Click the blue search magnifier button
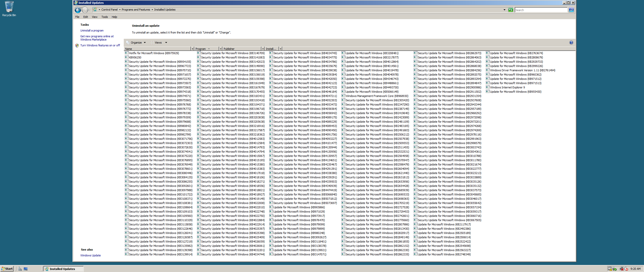Screen dimensions: 644x272 tap(571, 10)
